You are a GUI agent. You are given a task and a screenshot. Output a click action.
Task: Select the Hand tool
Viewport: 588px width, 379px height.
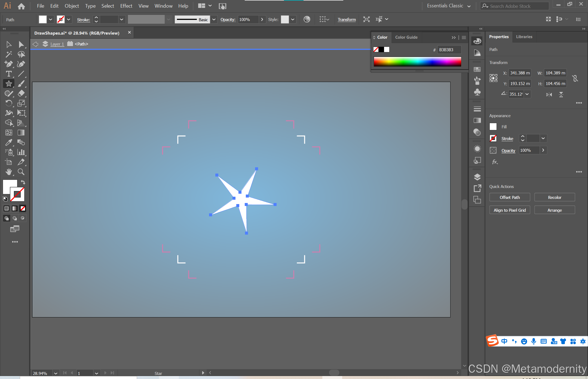click(x=8, y=172)
